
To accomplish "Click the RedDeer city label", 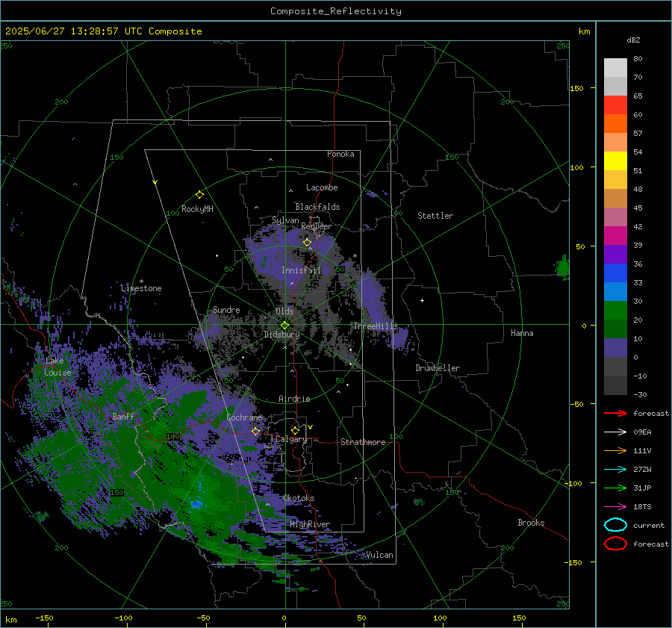I will (x=317, y=226).
